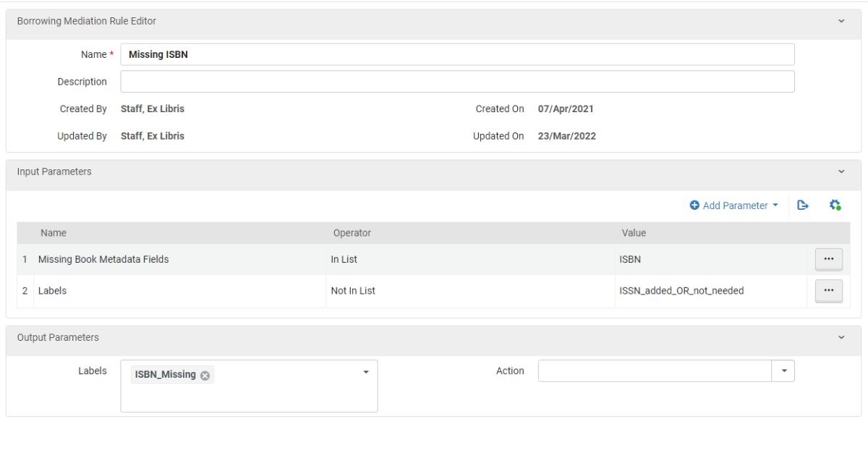868x453 pixels.
Task: Click the Value column header
Action: point(634,233)
